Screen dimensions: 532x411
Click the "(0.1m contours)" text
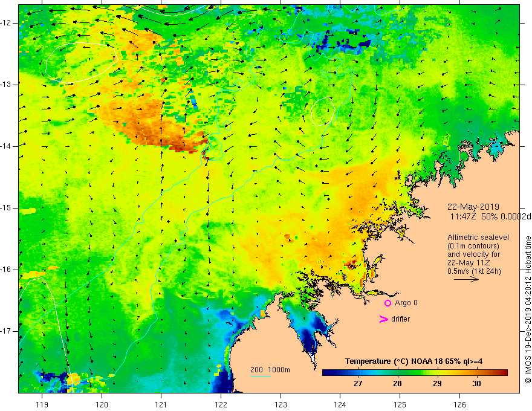coord(473,246)
